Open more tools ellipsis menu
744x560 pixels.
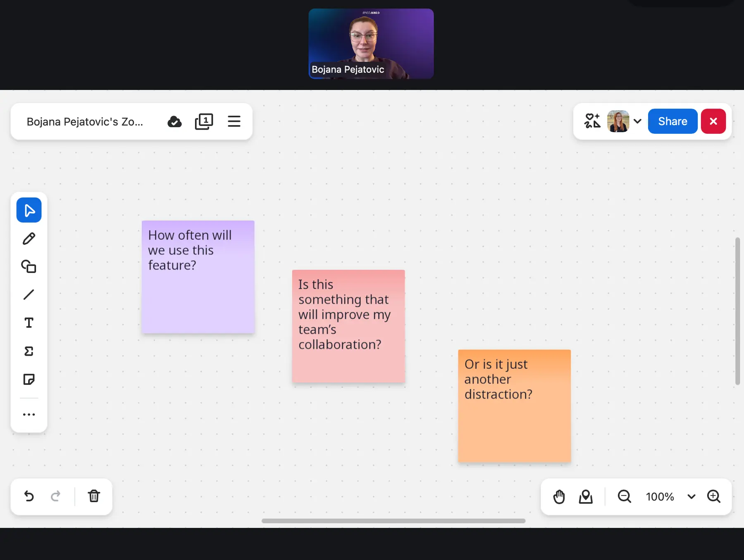click(29, 414)
